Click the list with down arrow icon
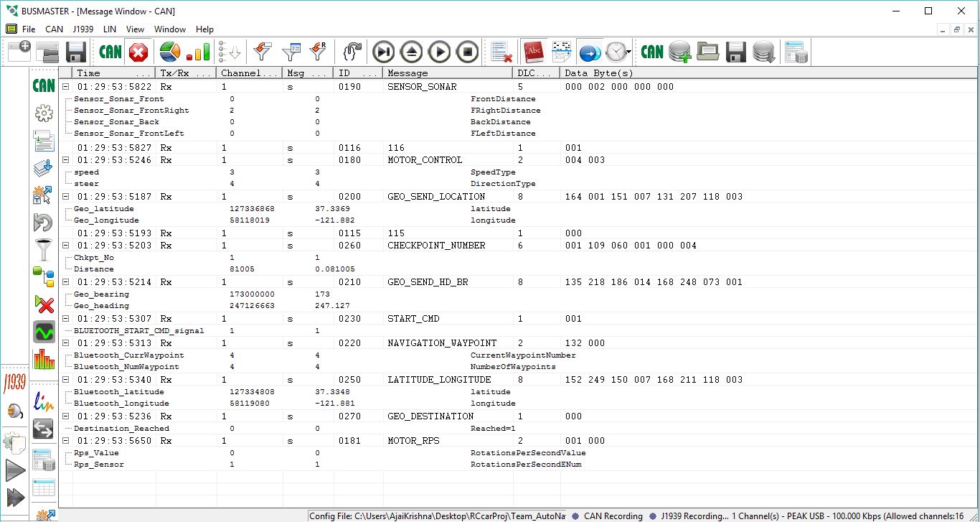 pos(230,52)
